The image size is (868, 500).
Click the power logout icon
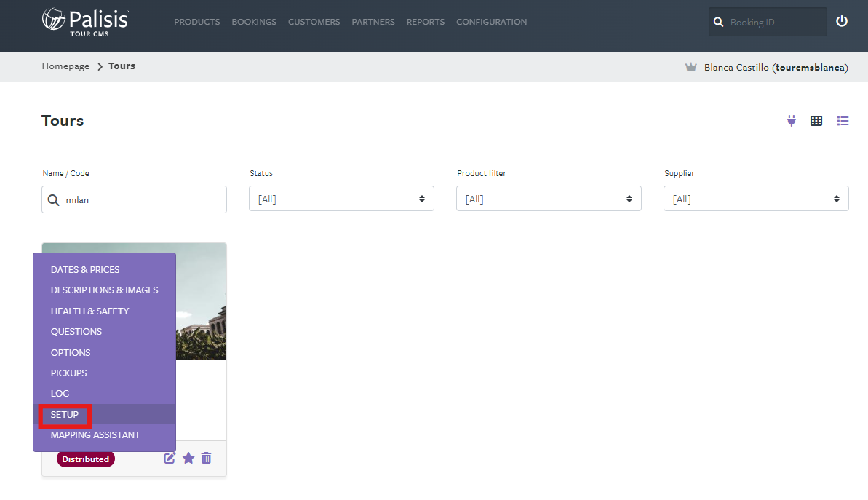(x=841, y=22)
